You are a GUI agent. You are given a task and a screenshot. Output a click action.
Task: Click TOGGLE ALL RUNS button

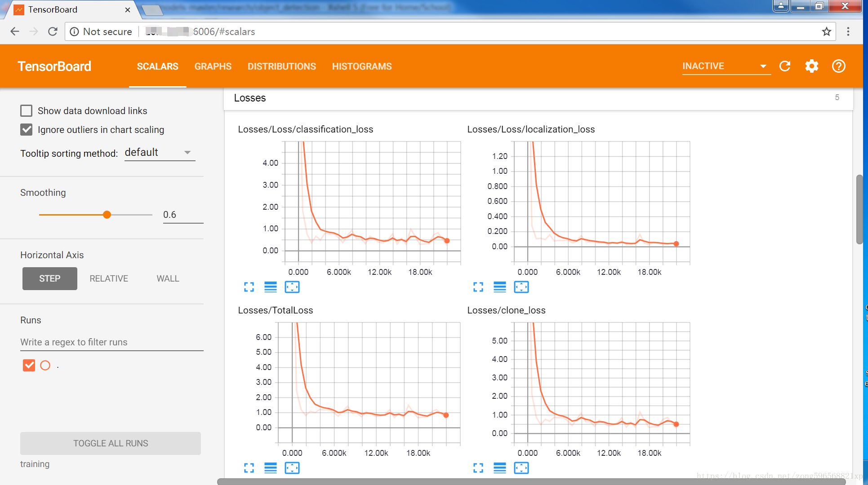pyautogui.click(x=111, y=443)
